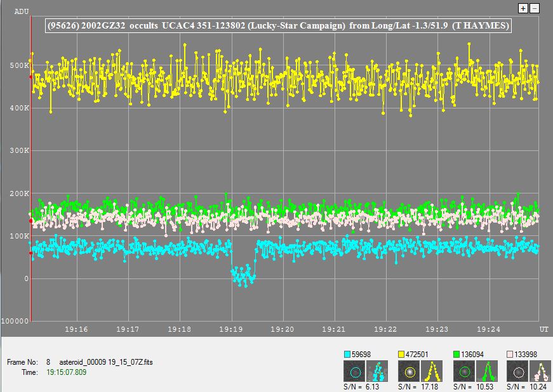Click the yellow color swatch beside 472501

[x=402, y=355]
